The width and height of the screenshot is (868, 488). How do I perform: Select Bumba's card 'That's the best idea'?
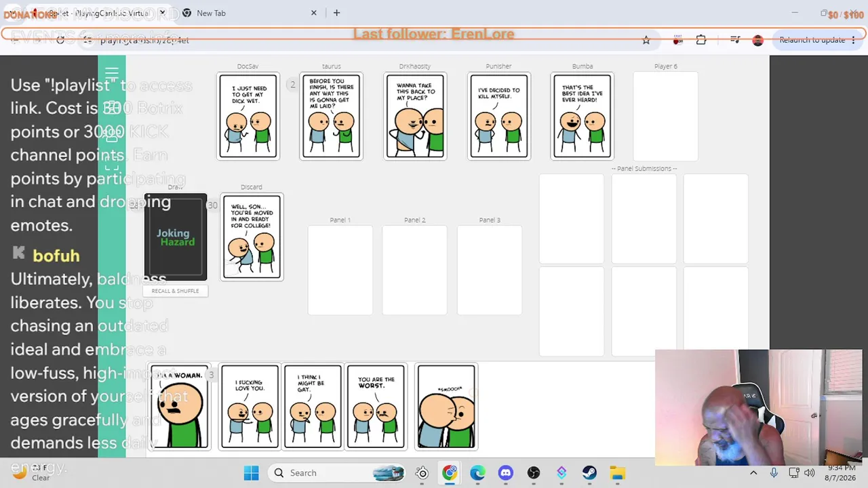pos(583,116)
